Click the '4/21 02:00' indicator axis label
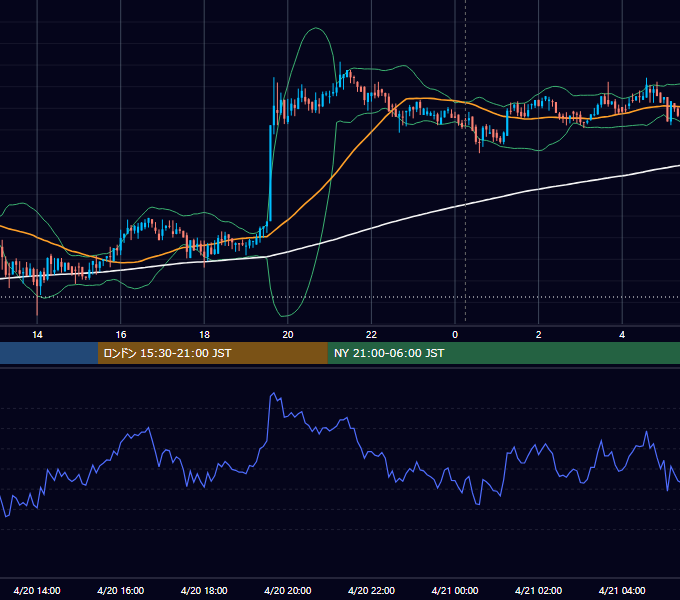Image resolution: width=680 pixels, height=600 pixels. click(538, 590)
